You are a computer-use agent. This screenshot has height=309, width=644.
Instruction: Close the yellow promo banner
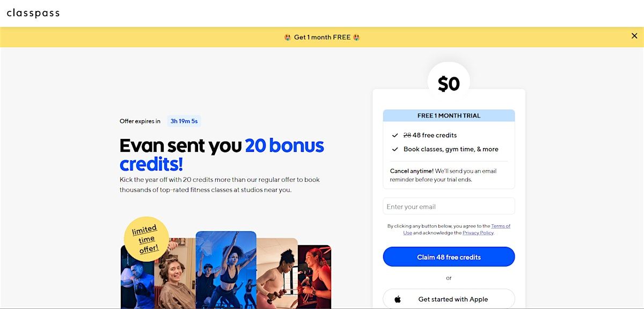tap(634, 36)
